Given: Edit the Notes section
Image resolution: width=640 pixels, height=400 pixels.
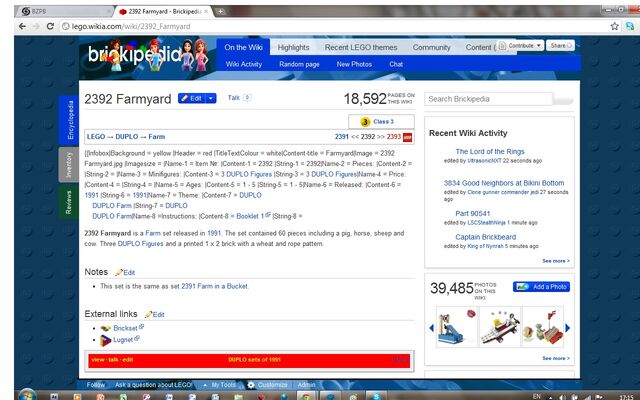Looking at the screenshot, I should (125, 273).
